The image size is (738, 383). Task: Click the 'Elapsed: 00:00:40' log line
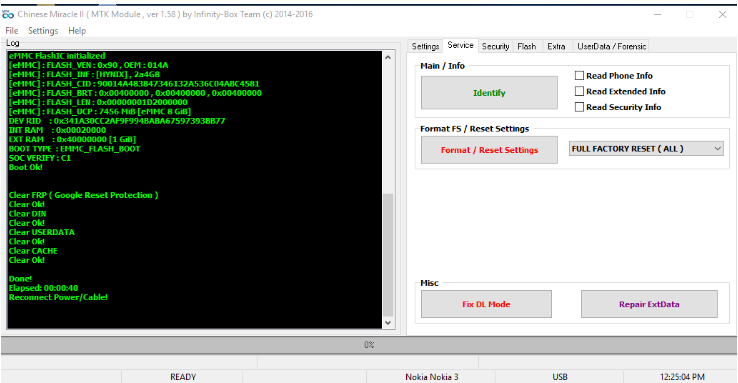(x=43, y=287)
